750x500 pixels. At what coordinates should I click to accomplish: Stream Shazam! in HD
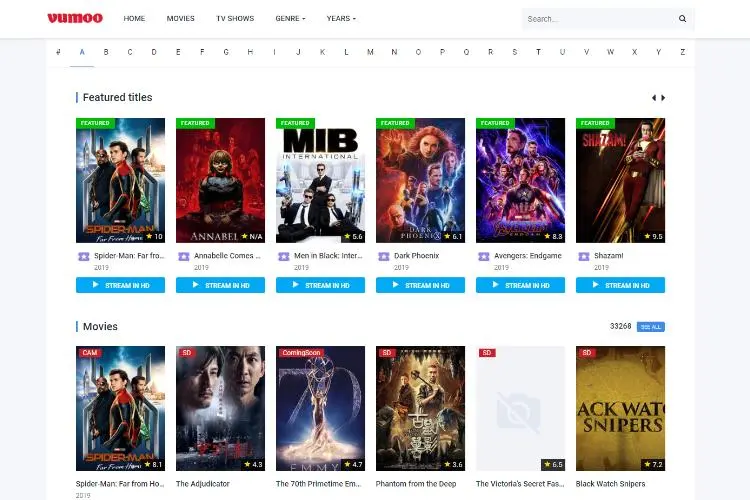(x=620, y=285)
